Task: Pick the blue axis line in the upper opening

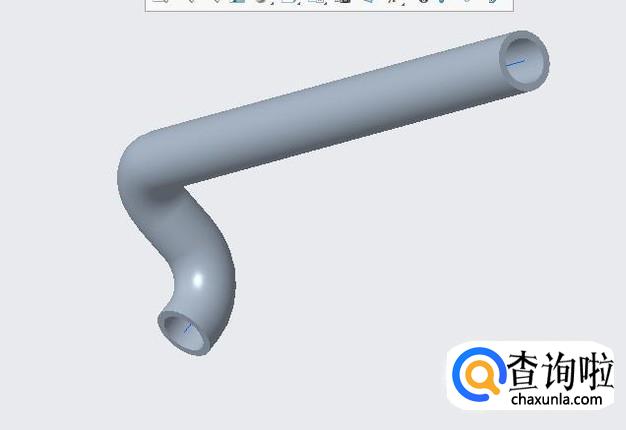Action: [x=516, y=62]
